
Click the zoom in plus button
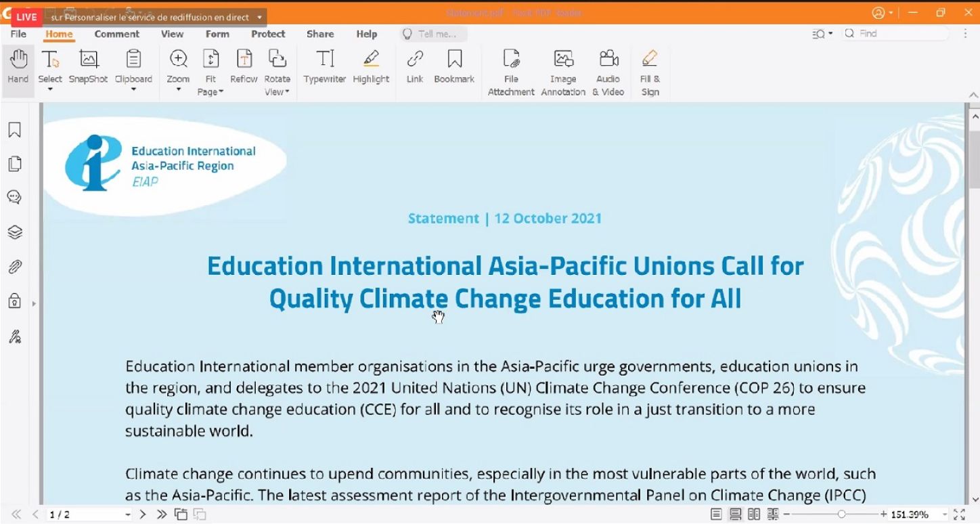(x=884, y=515)
